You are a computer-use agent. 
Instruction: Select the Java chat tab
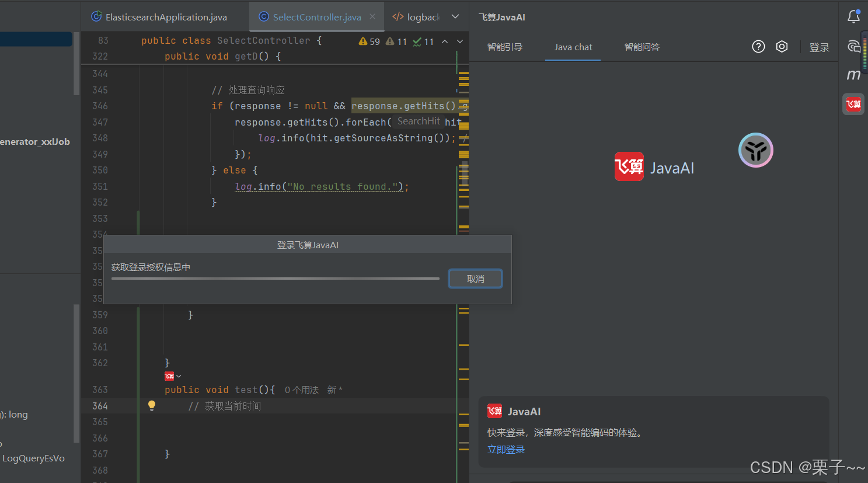point(573,47)
